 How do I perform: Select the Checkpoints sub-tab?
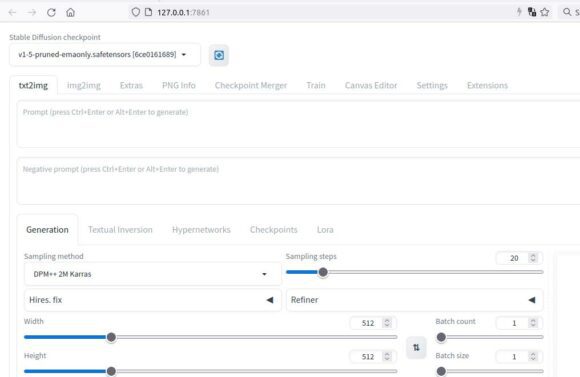[274, 230]
